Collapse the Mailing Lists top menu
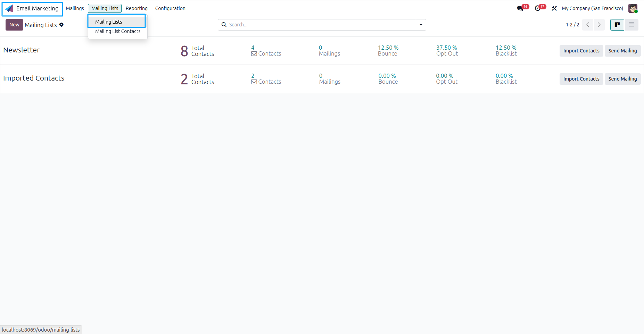The height and width of the screenshot is (334, 644). [x=105, y=8]
